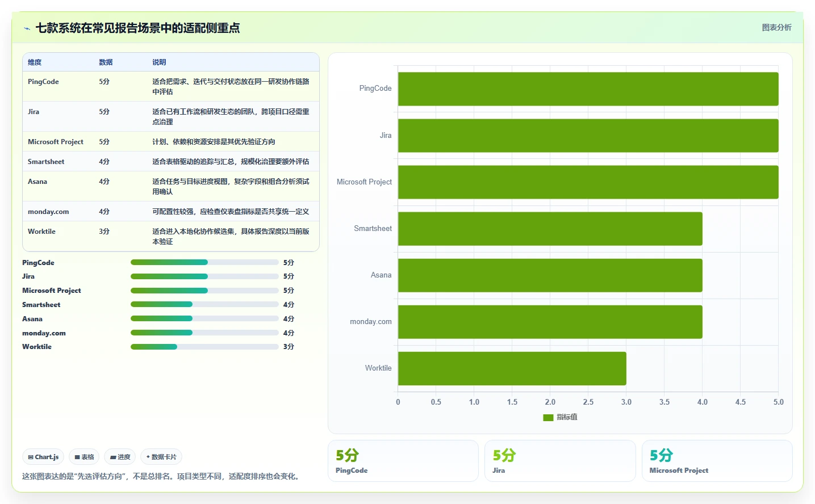
Task: Click Smartsheet label on chart y-axis
Action: click(373, 229)
